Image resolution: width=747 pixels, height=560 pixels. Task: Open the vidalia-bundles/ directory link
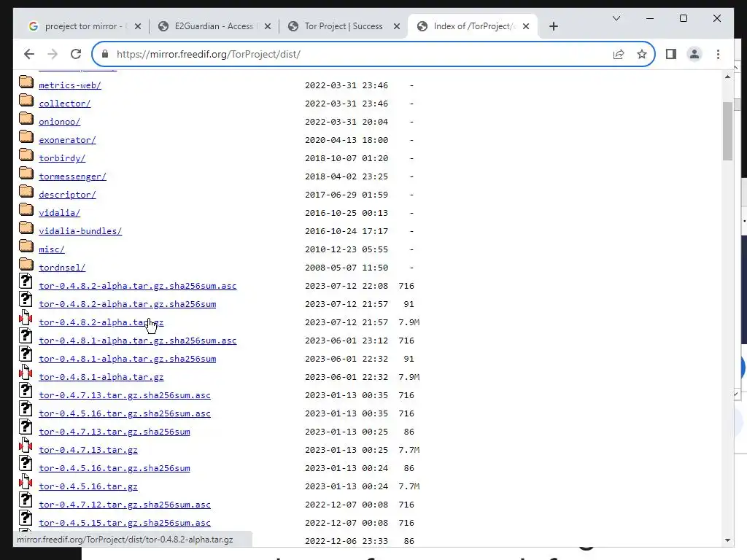80,231
